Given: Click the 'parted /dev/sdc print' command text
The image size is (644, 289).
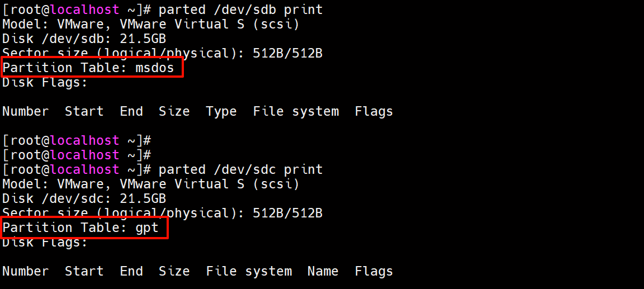Looking at the screenshot, I should click(240, 169).
